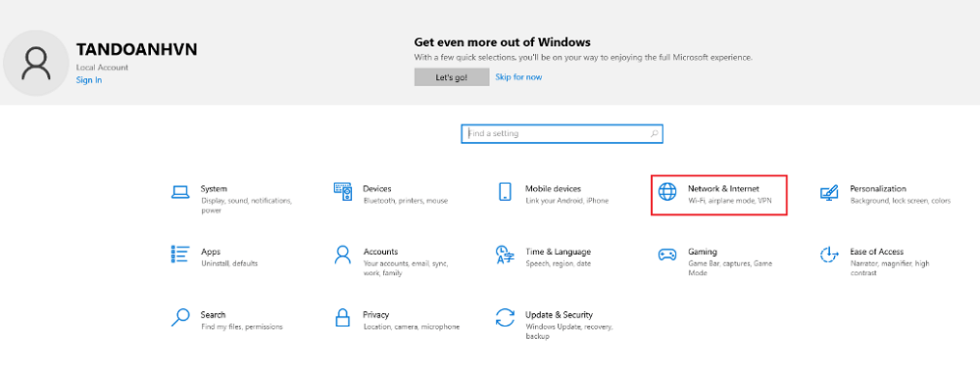The width and height of the screenshot is (980, 372).
Task: Click "Wi-Fi, airplane mode, VPN" description
Action: click(731, 201)
